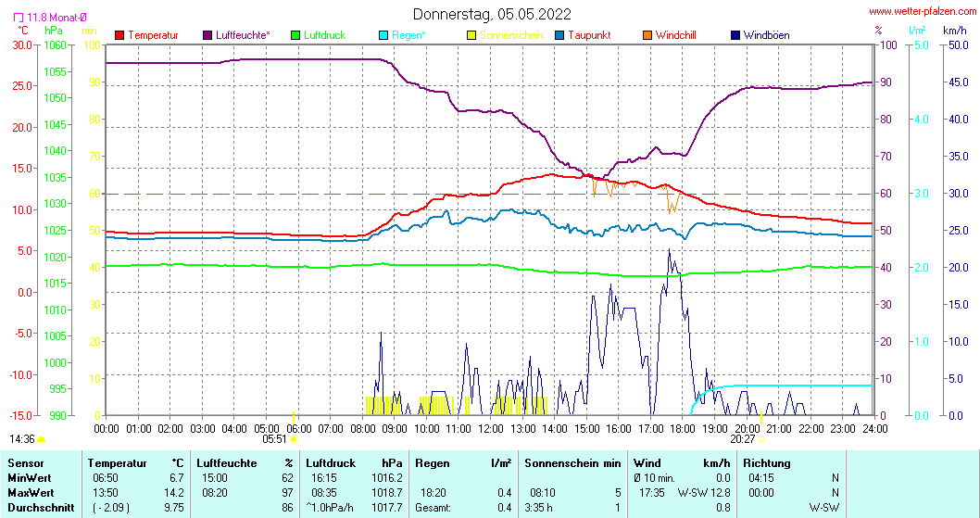Click the blue Taupunkt legend swatch

click(559, 35)
